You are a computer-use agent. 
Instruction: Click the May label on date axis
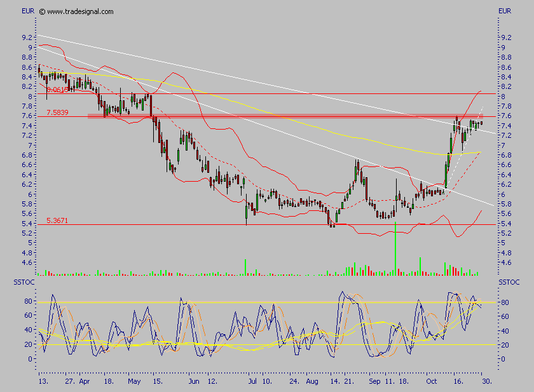pyautogui.click(x=134, y=382)
